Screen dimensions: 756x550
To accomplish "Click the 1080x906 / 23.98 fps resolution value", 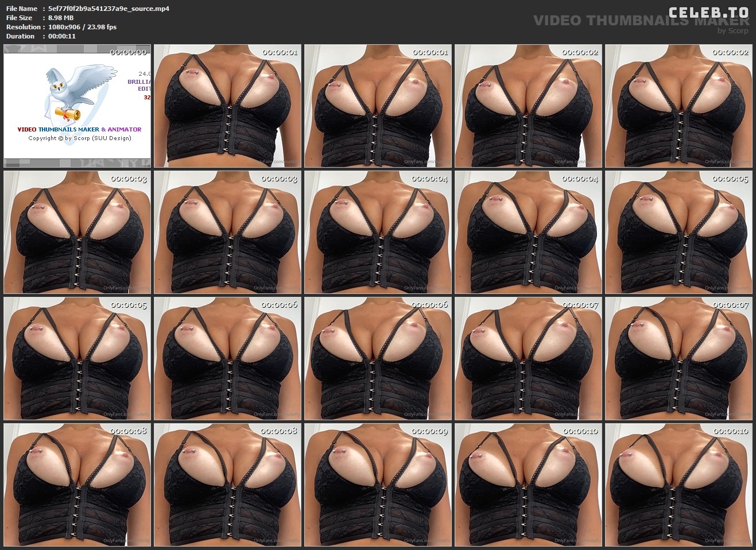I will (x=82, y=27).
